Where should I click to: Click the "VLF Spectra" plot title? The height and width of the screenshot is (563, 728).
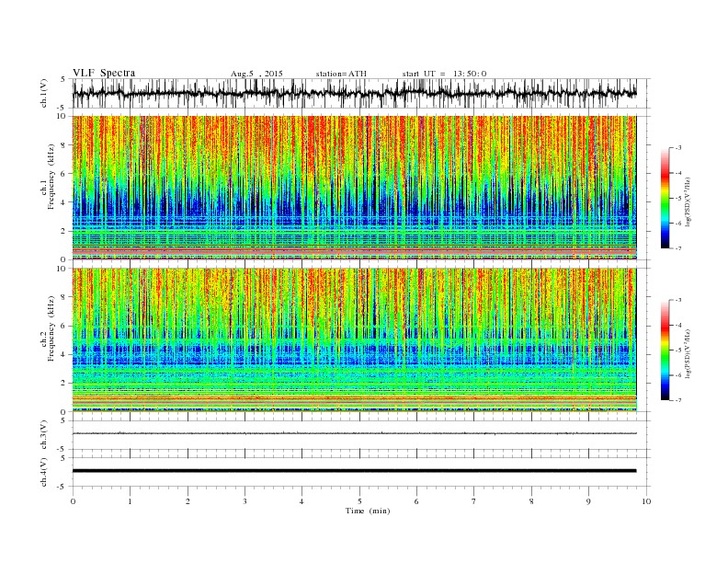pyautogui.click(x=104, y=73)
